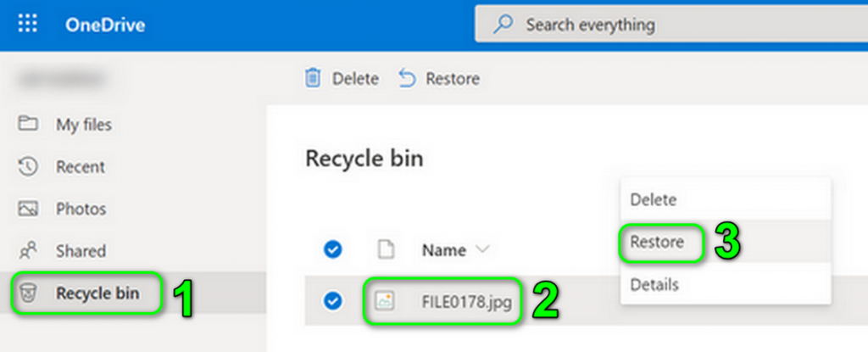The height and width of the screenshot is (352, 868).
Task: Click the Recent clock icon
Action: tap(28, 166)
